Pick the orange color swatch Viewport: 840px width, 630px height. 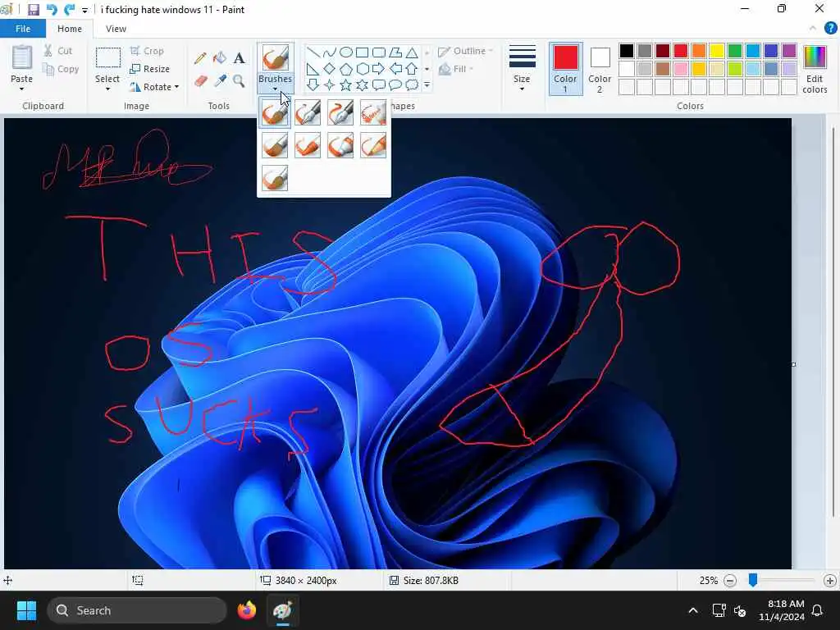(699, 51)
